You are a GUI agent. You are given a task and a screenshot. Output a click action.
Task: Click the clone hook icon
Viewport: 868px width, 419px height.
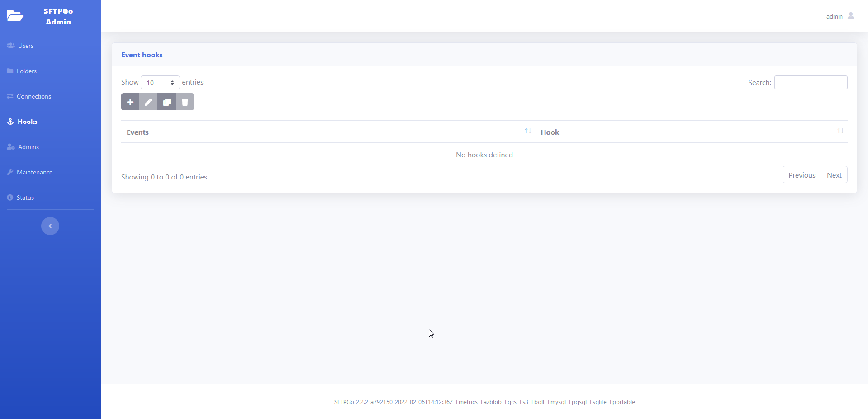(166, 102)
